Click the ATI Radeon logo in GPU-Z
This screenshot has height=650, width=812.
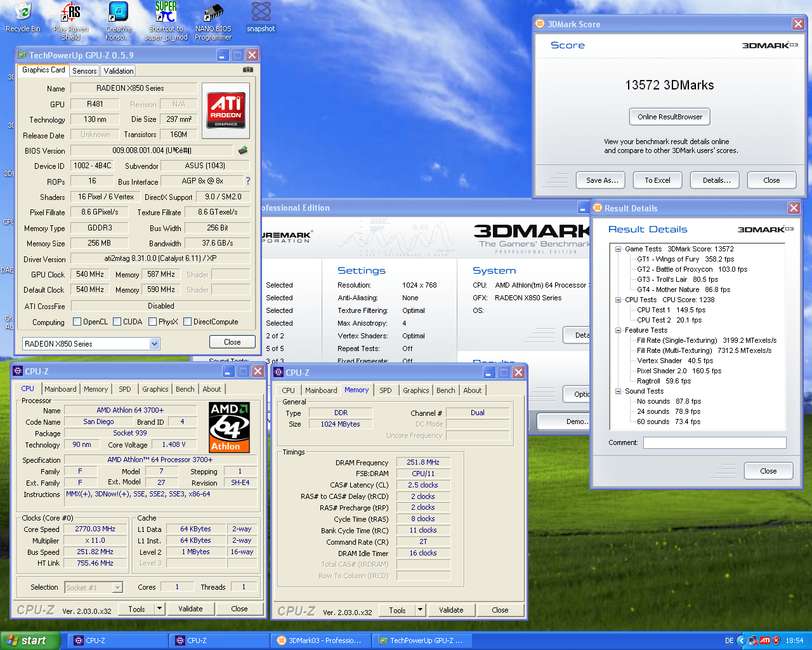pos(226,110)
